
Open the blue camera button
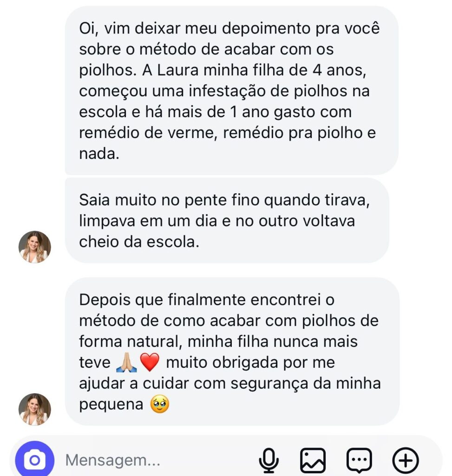[35, 460]
